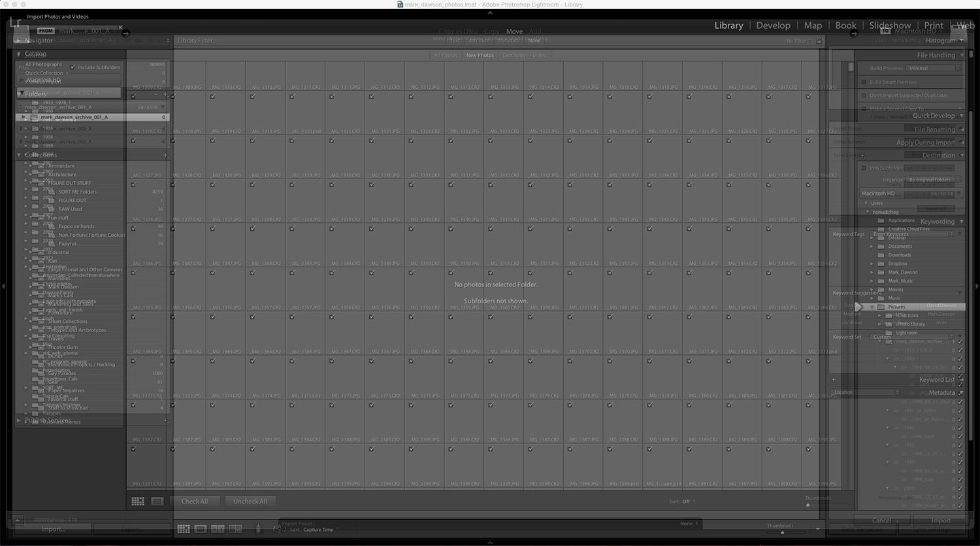Open the No Filter preset dropdown
The image size is (980, 546).
[800, 41]
